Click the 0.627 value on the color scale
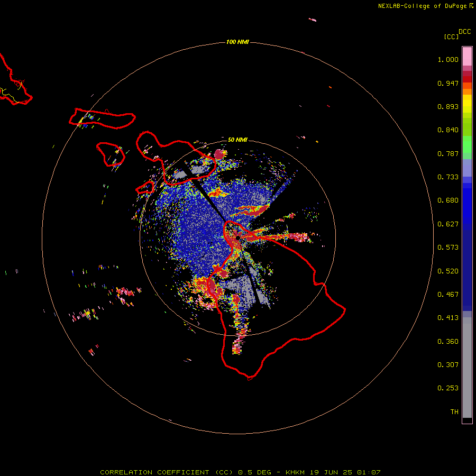Viewport: 476px width, 476px height. [x=448, y=224]
